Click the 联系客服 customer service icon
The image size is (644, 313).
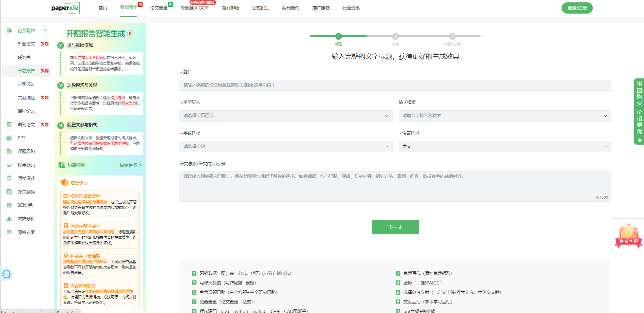point(628,236)
